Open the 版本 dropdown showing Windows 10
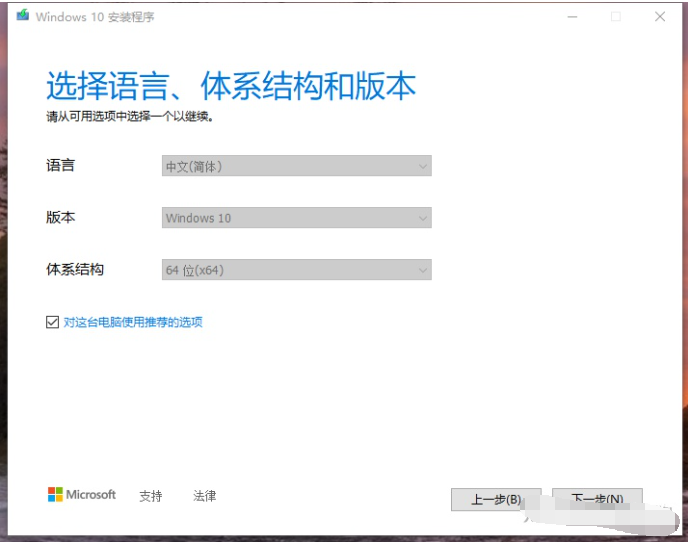This screenshot has height=542, width=688. pyautogui.click(x=296, y=218)
